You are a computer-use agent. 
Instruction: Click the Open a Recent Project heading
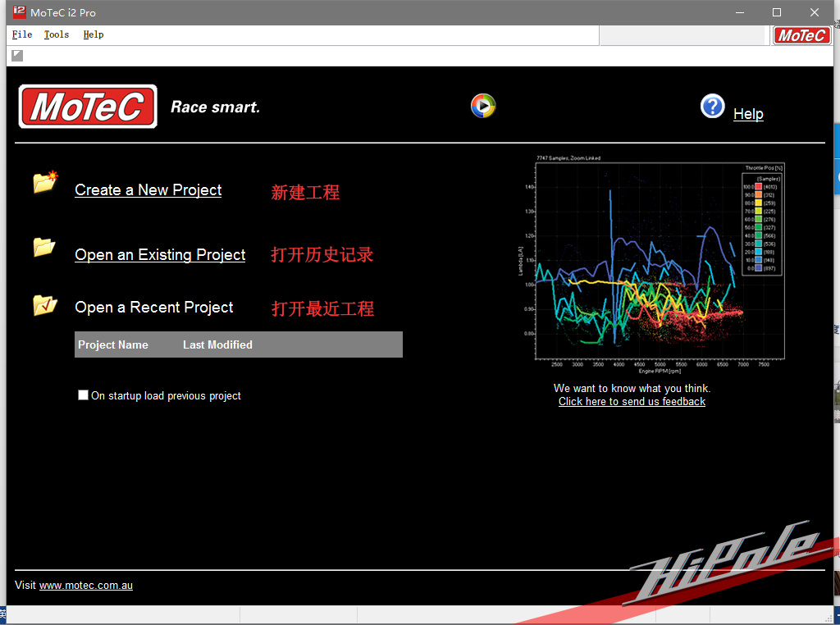pos(154,308)
